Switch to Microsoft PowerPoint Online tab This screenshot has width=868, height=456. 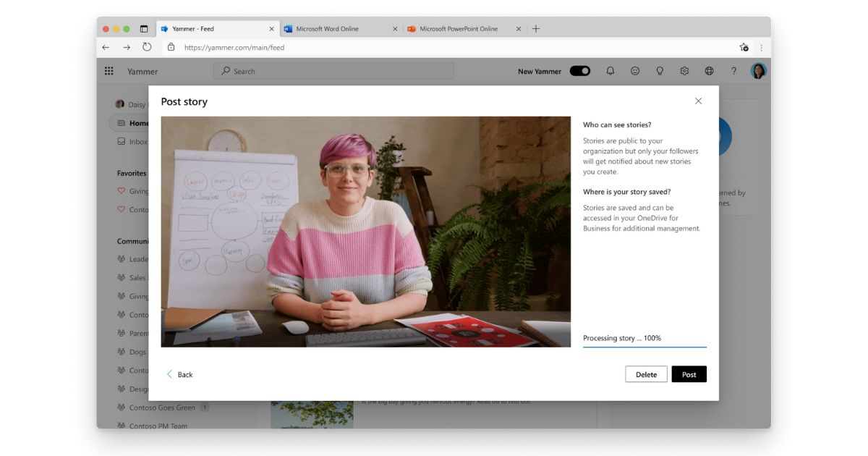tap(459, 29)
